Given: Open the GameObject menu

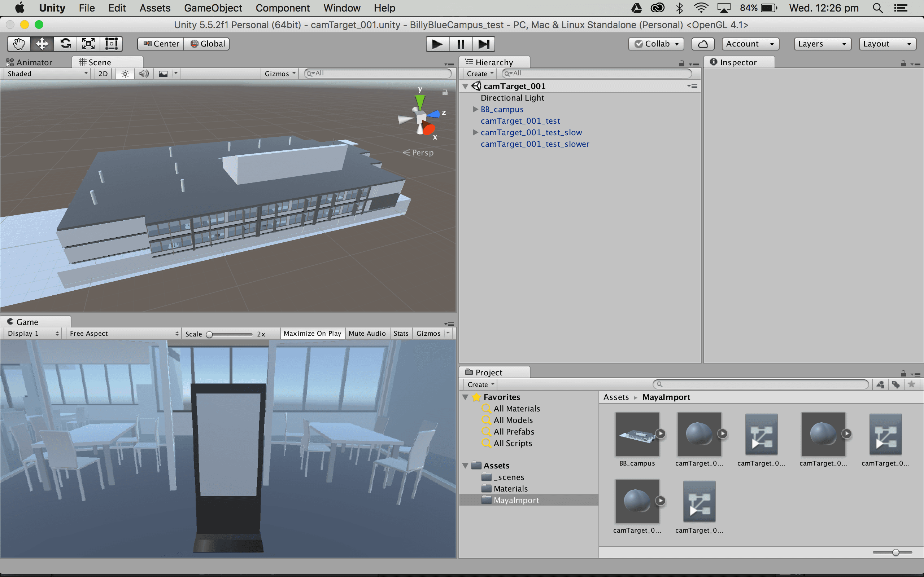Looking at the screenshot, I should coord(213,8).
